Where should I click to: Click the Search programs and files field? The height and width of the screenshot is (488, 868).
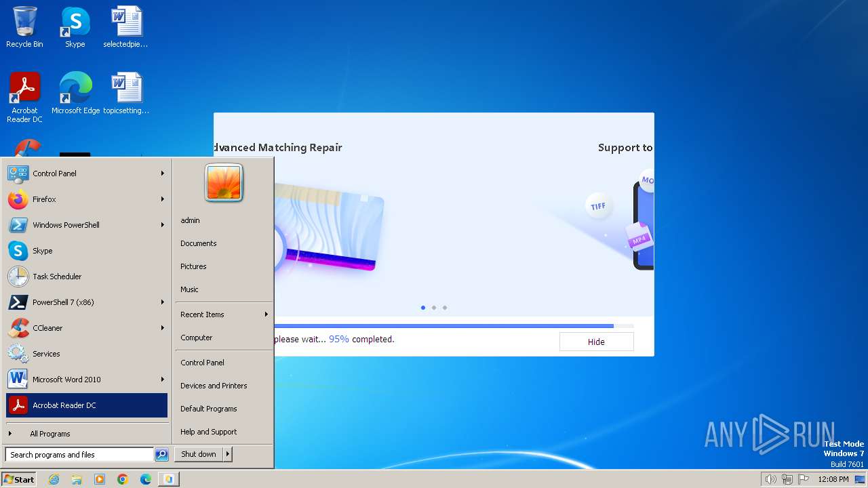(x=79, y=455)
